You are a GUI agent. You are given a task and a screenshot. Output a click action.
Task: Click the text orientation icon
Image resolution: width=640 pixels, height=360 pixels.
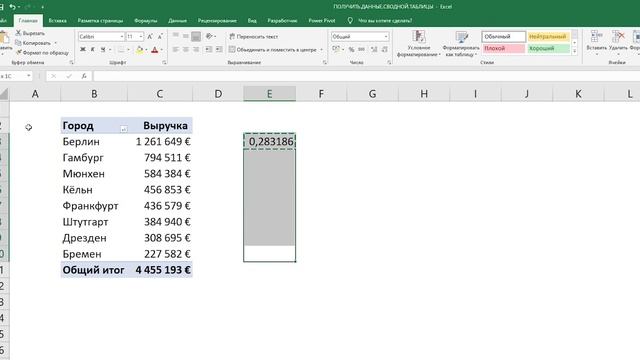209,36
